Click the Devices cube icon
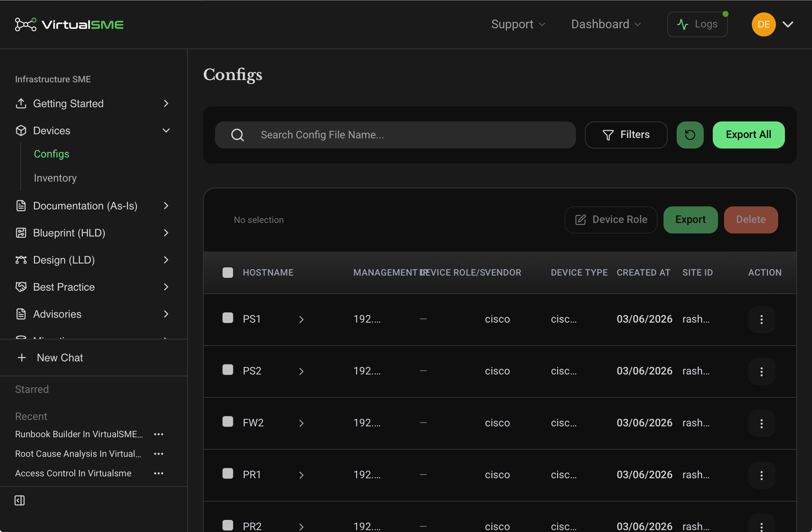This screenshot has height=532, width=812. coord(21,130)
